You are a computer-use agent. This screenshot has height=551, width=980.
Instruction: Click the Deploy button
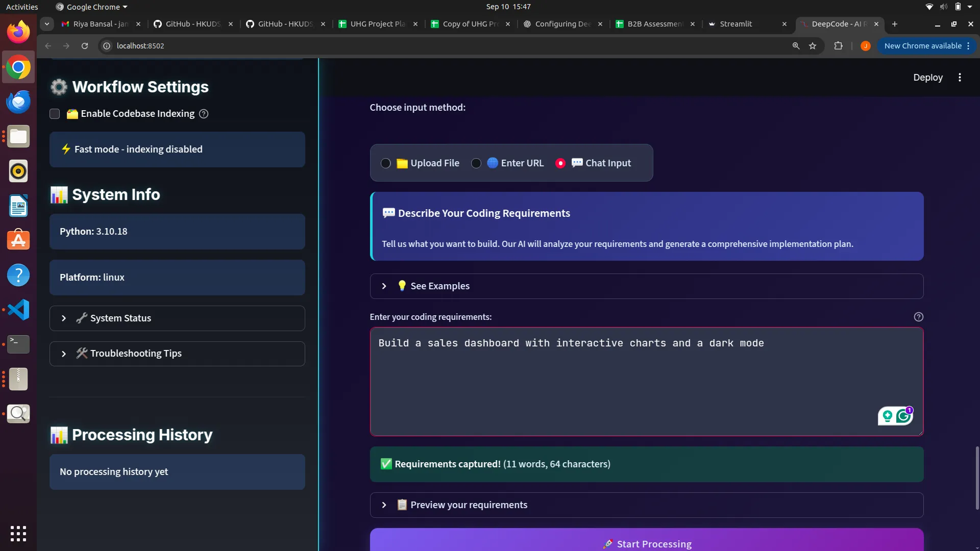pos(927,77)
